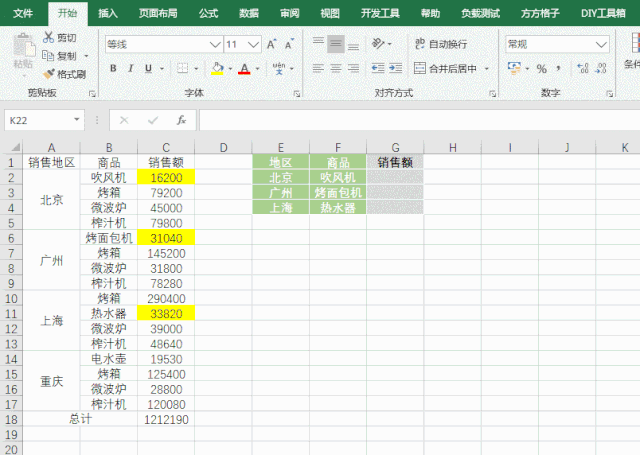Click the insert function fx icon
Image resolution: width=640 pixels, height=455 pixels.
(x=181, y=120)
